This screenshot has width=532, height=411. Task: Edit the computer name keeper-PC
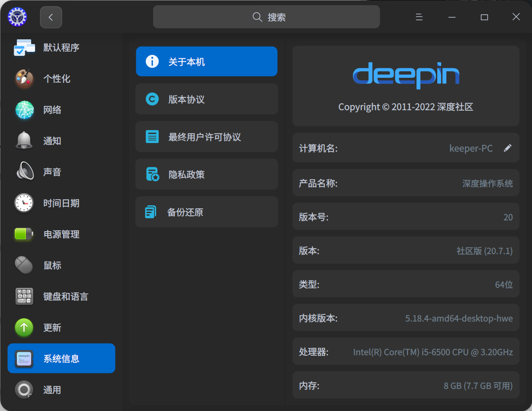click(x=507, y=148)
